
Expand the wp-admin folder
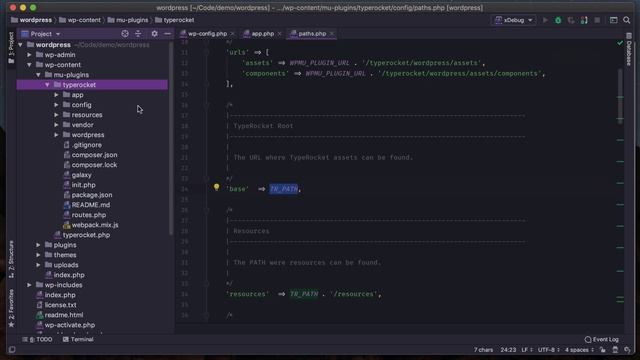tap(29, 55)
